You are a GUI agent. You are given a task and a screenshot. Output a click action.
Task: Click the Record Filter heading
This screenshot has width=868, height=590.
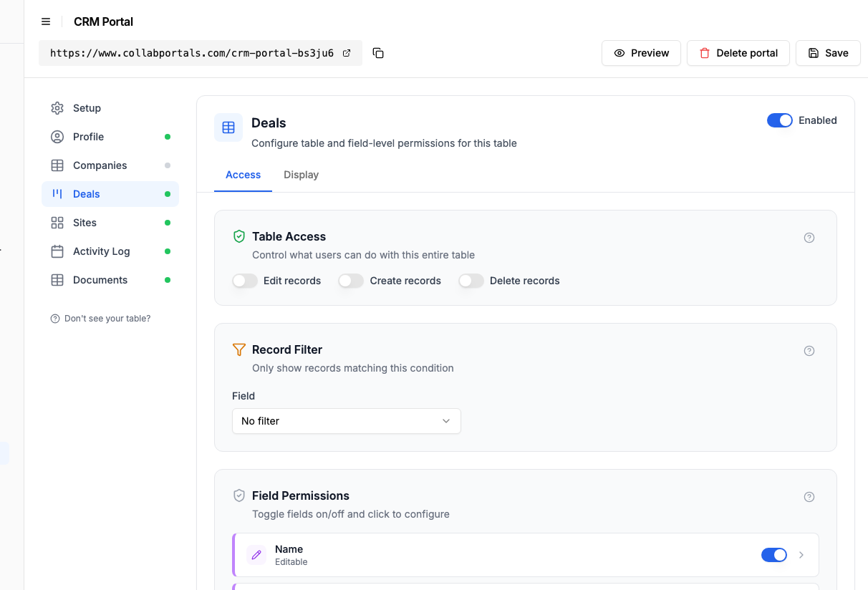[x=287, y=349]
